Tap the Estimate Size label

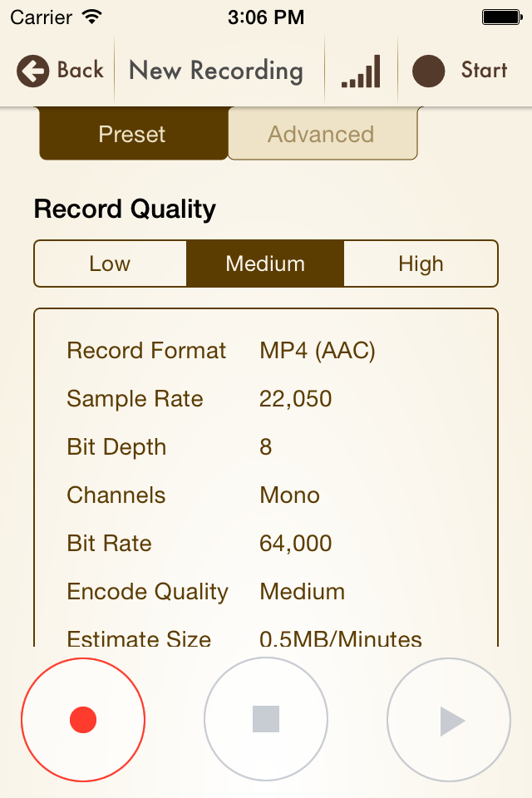pyautogui.click(x=139, y=638)
